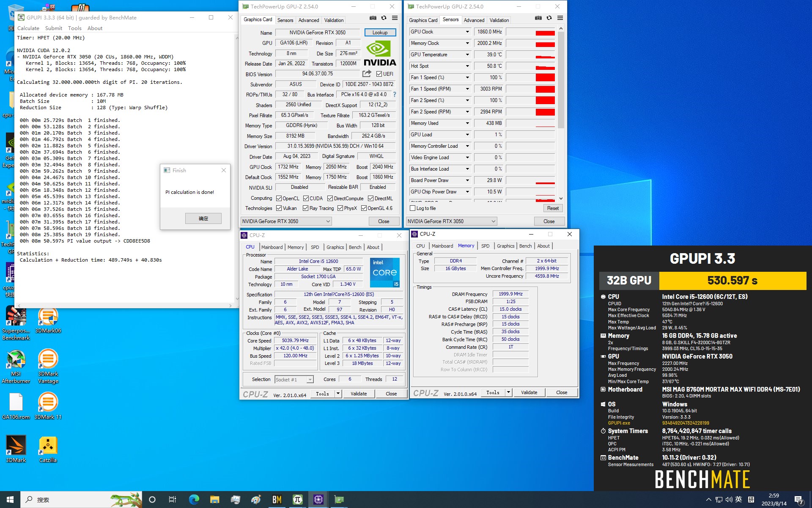Toggle the Vulkan checkbox
Image resolution: width=812 pixels, height=508 pixels.
coord(279,208)
